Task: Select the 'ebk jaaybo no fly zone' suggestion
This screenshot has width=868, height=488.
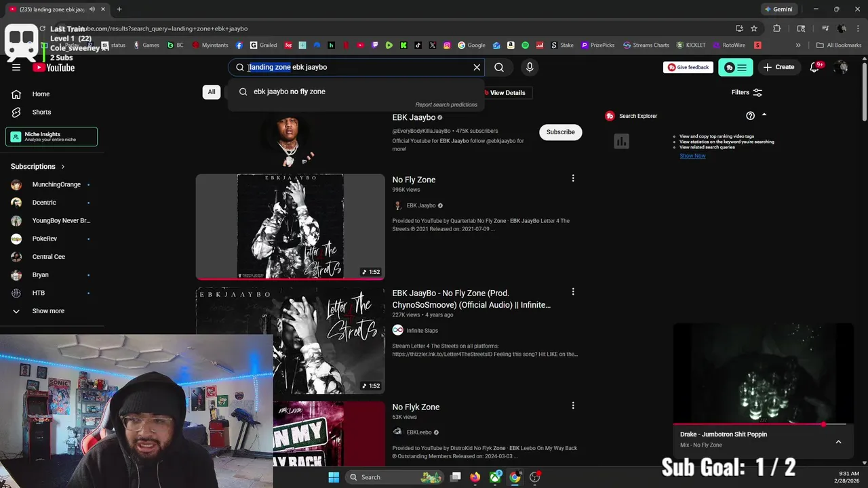Action: 357,91
